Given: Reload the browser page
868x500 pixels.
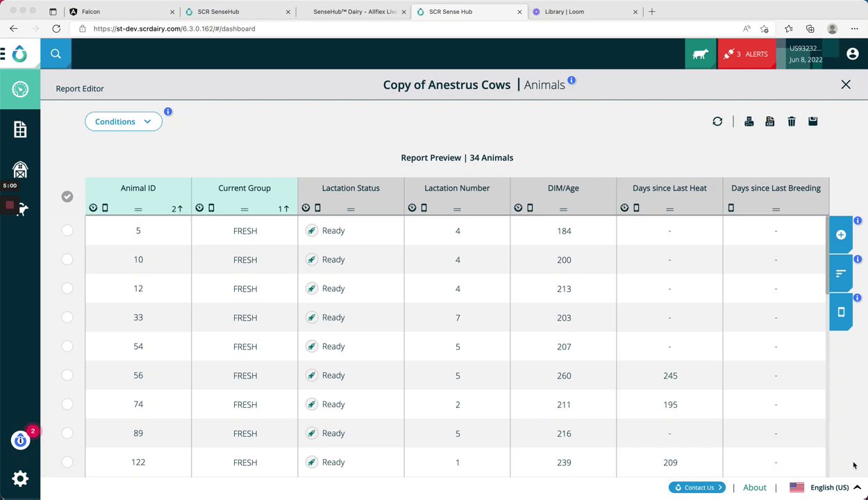Looking at the screenshot, I should (x=56, y=28).
